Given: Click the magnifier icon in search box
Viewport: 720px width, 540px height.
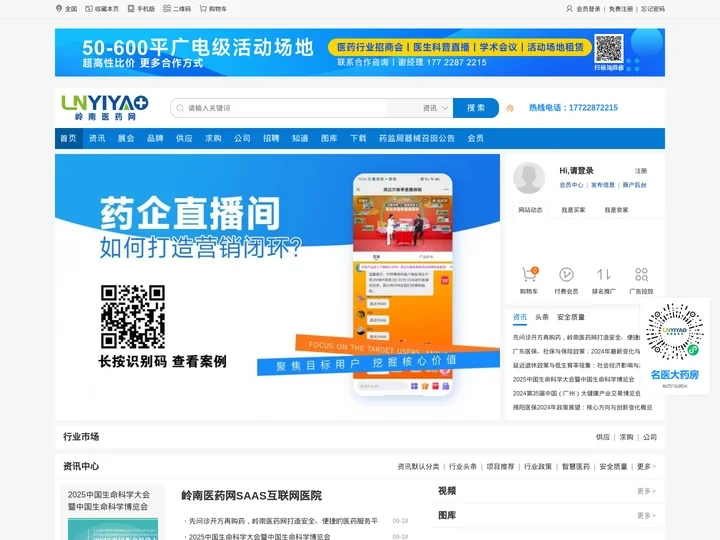Looking at the screenshot, I should pos(180,108).
